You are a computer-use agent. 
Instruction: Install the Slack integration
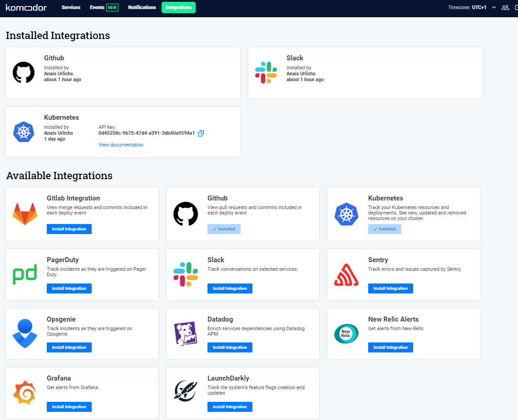click(x=230, y=288)
